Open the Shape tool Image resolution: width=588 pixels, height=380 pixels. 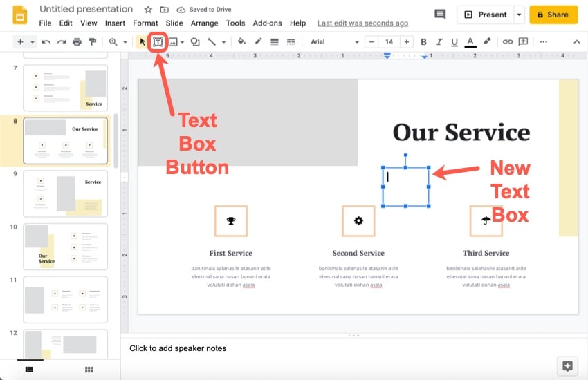(x=195, y=42)
